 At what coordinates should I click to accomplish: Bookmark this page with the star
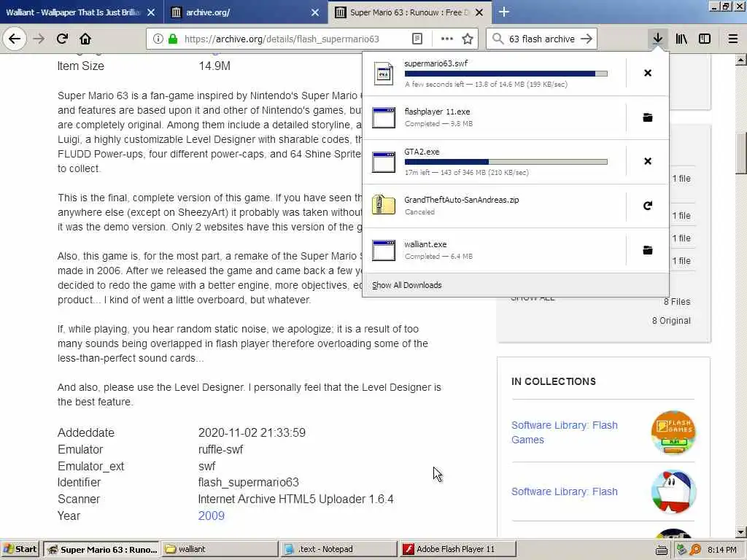[468, 39]
